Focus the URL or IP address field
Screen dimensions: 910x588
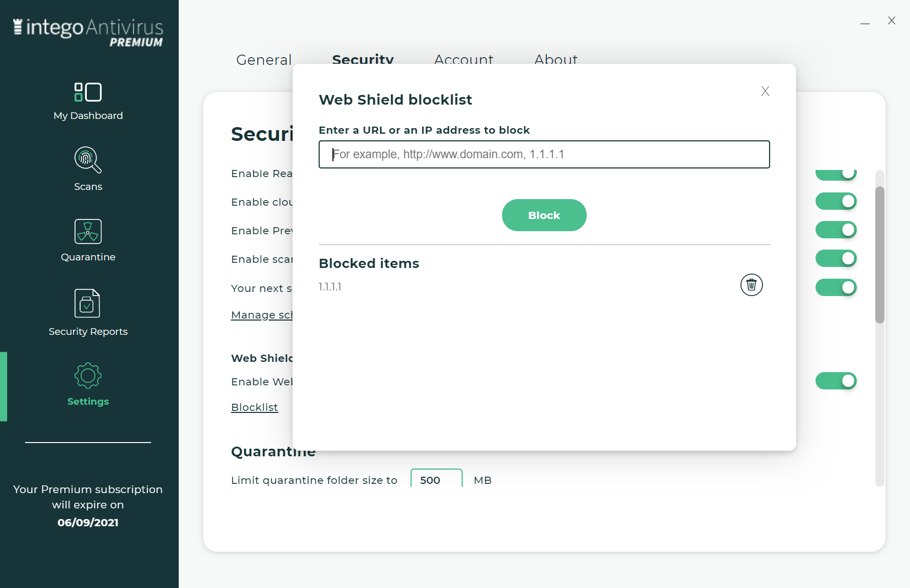point(544,154)
